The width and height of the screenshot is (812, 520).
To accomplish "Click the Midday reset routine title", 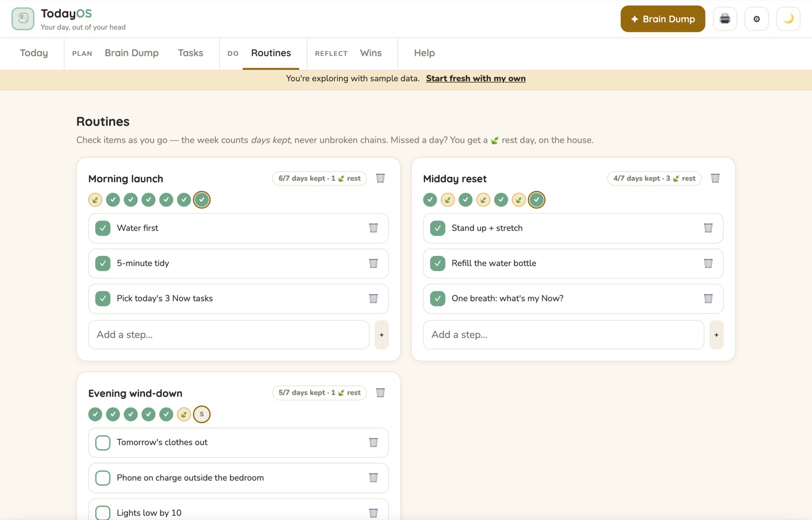I will 455,179.
